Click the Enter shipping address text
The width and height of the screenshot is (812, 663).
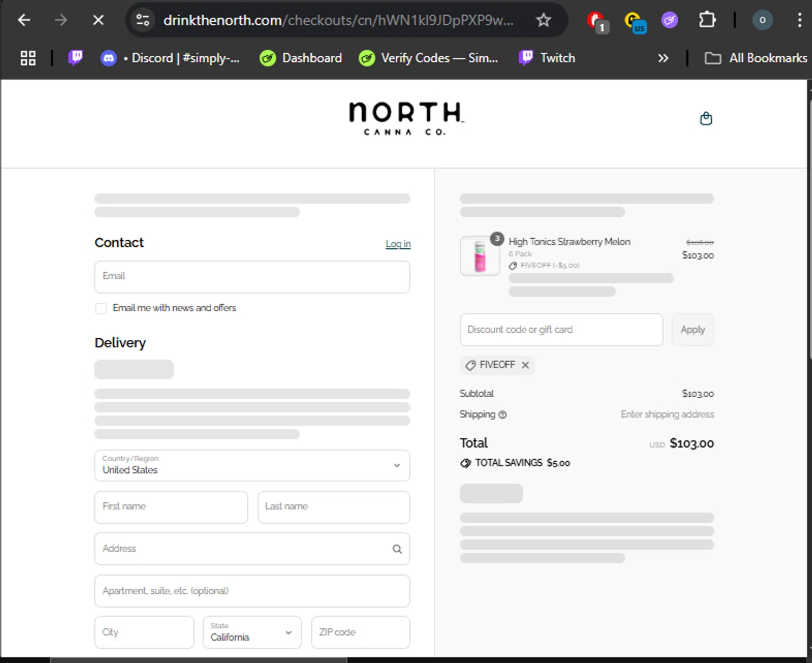tap(667, 415)
